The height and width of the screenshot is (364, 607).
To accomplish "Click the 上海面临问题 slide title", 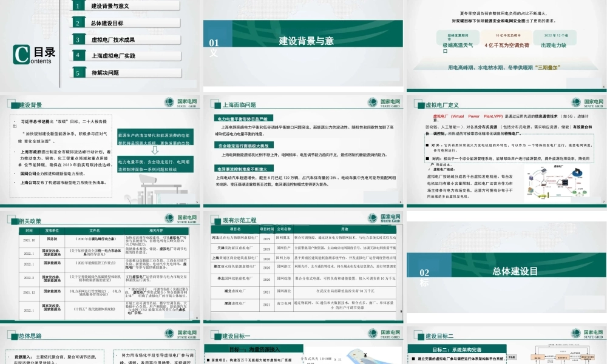I will (239, 105).
